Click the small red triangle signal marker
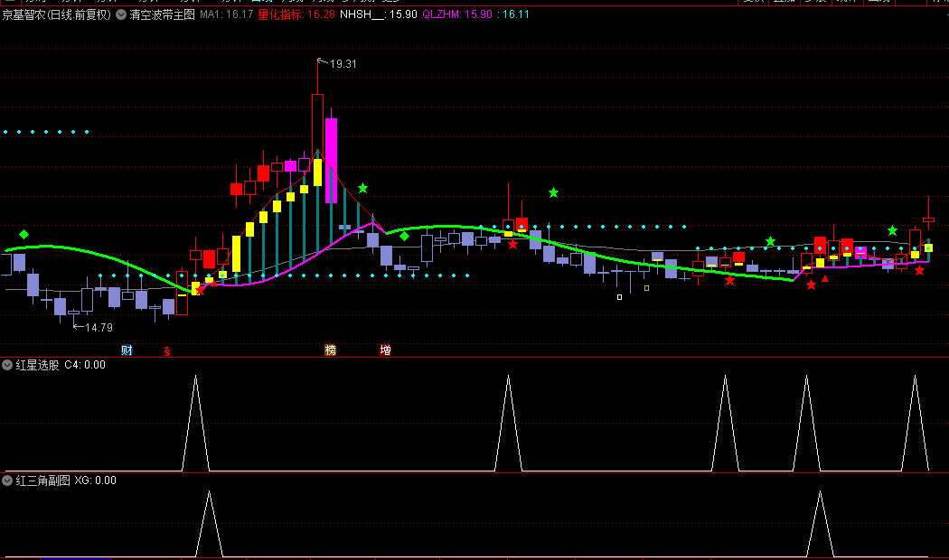Image resolution: width=949 pixels, height=560 pixels. click(824, 279)
